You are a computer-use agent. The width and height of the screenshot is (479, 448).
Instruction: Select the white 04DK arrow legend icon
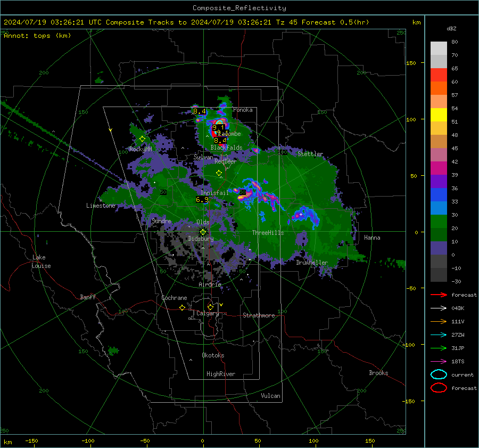coord(439,308)
